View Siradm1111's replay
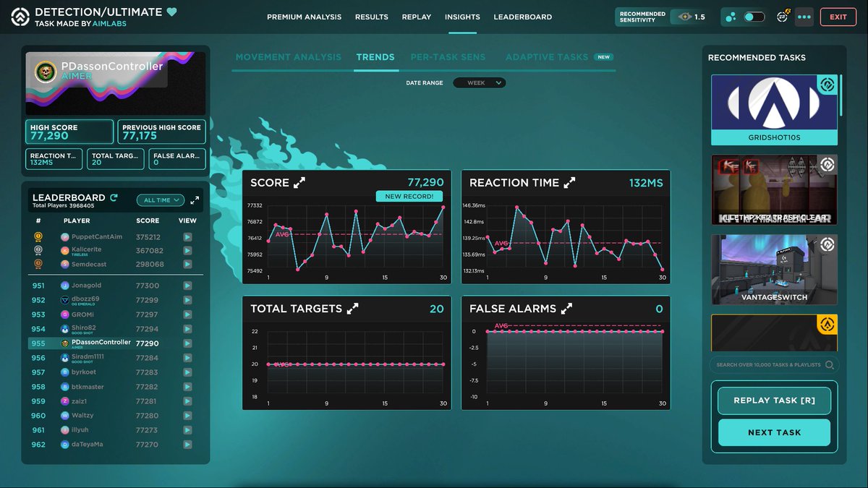Image resolution: width=868 pixels, height=488 pixels. (x=187, y=358)
